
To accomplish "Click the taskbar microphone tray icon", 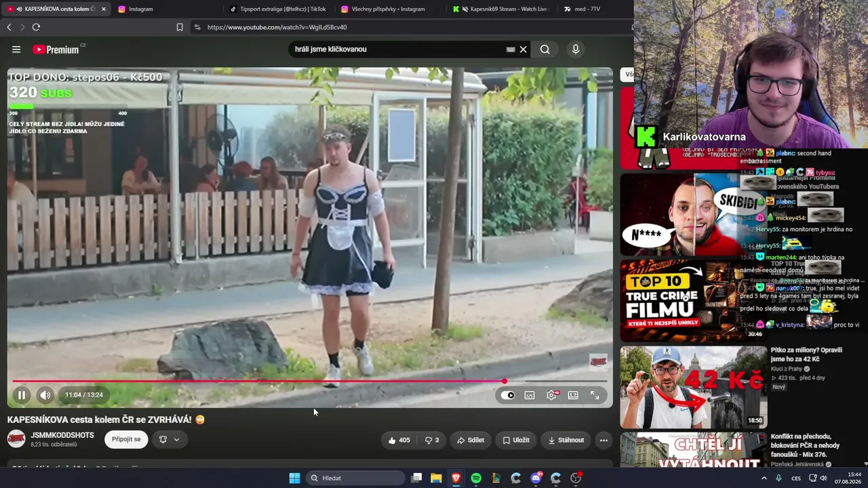I will (x=778, y=478).
